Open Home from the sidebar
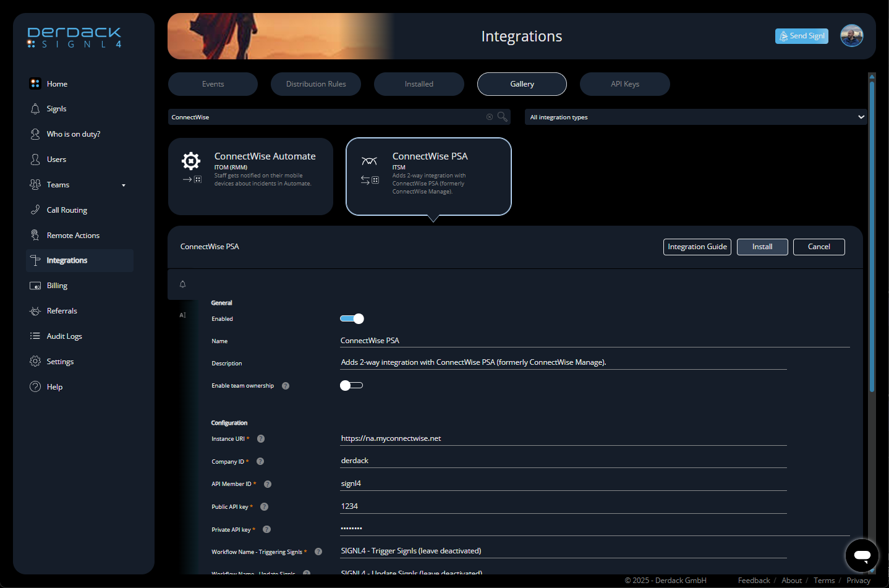Viewport: 889px width, 588px height. tap(57, 84)
